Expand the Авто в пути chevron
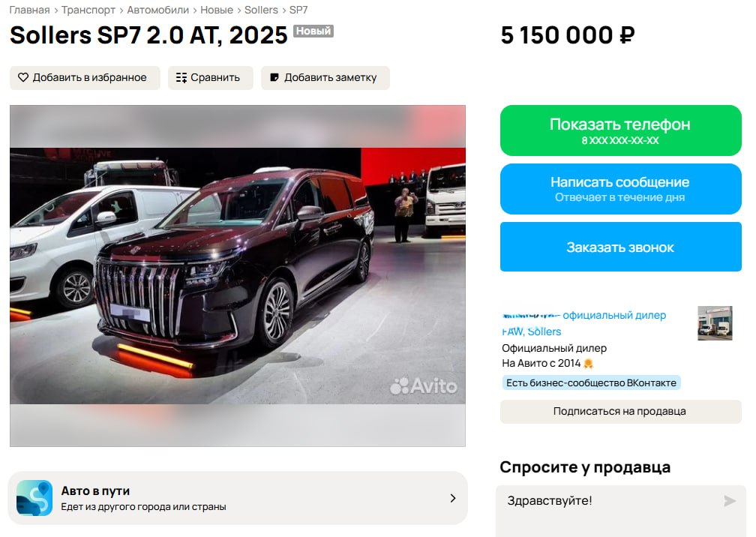The width and height of the screenshot is (756, 537). (x=453, y=498)
